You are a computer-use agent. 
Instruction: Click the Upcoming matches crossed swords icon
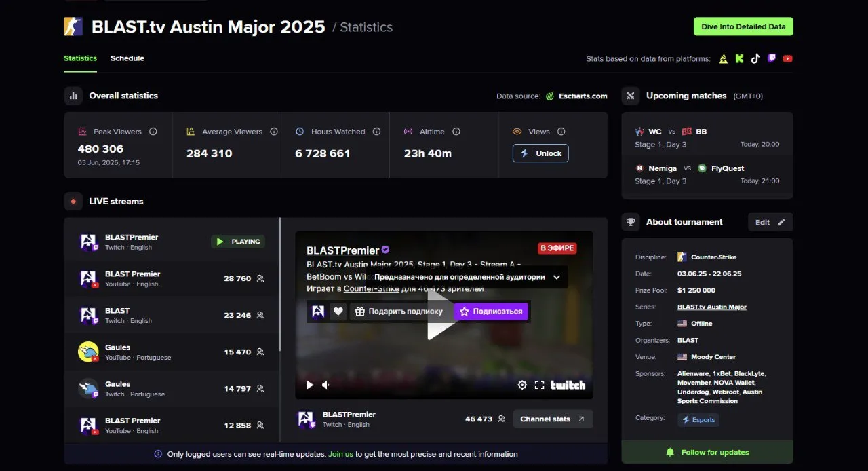pyautogui.click(x=631, y=96)
